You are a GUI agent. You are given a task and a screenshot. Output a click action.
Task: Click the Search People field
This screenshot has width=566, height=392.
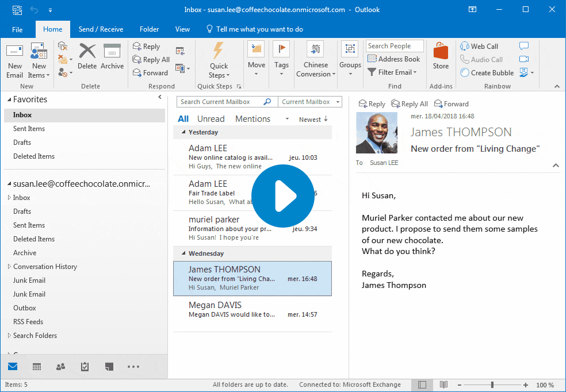[x=395, y=46]
